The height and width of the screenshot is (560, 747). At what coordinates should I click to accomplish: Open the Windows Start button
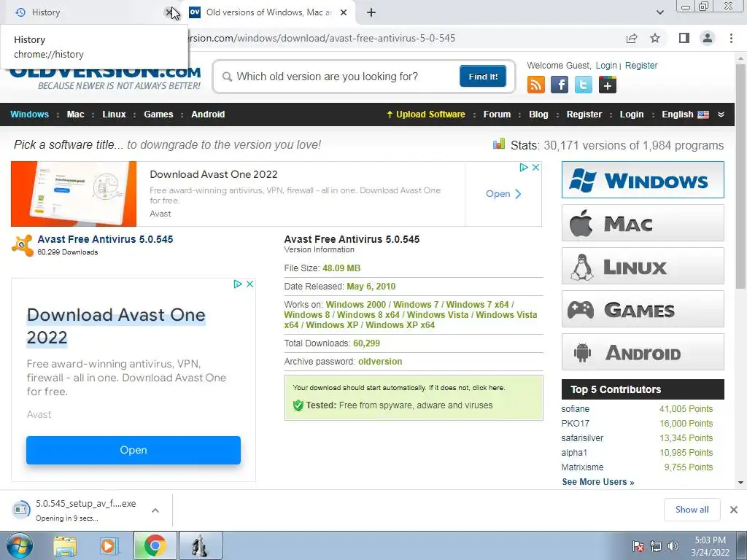pos(19,545)
